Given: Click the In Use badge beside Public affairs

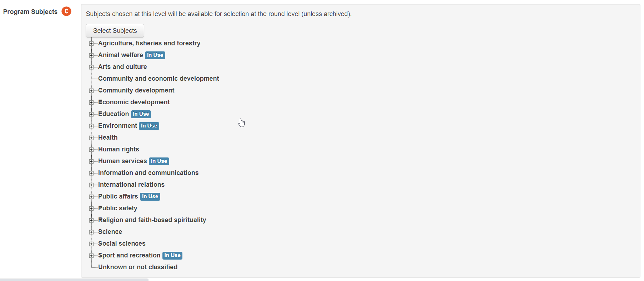Looking at the screenshot, I should point(150,197).
